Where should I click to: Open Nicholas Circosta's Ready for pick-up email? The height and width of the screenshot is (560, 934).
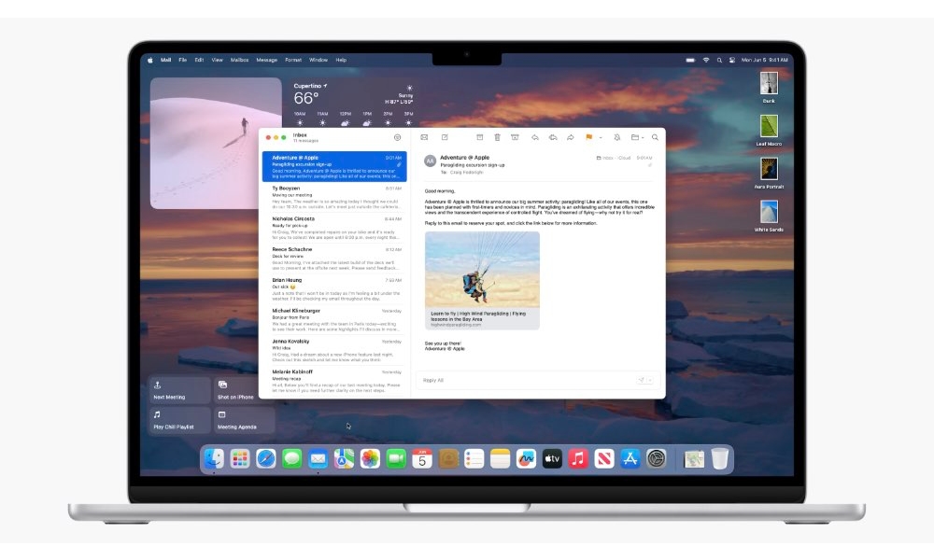[334, 228]
